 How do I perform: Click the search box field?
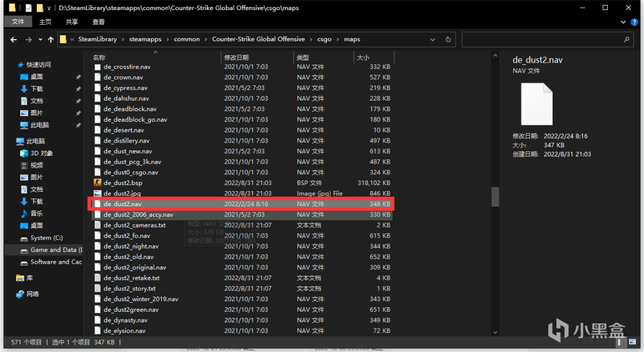(x=547, y=39)
